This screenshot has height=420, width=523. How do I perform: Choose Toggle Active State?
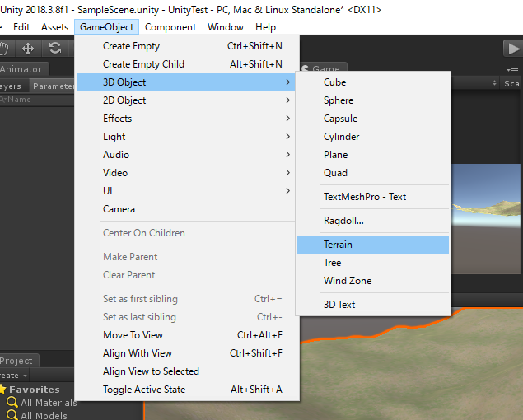pos(186,390)
